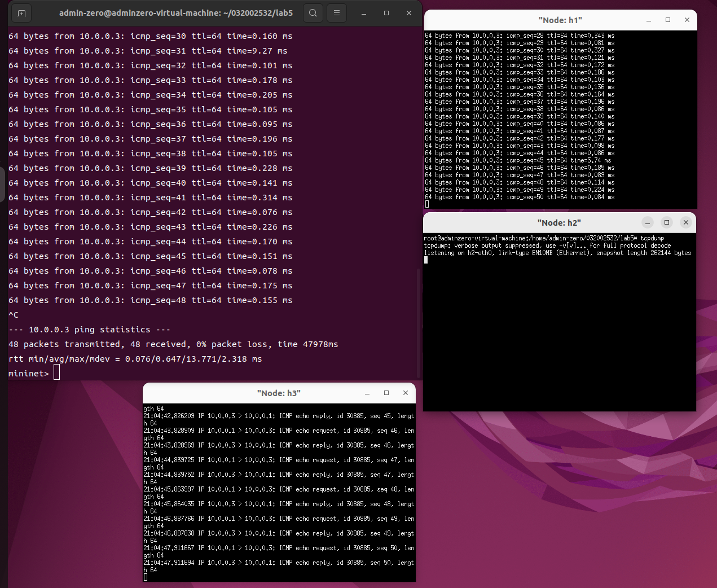This screenshot has height=588, width=717.
Task: Maximize the Node: h1 window
Action: pyautogui.click(x=668, y=20)
